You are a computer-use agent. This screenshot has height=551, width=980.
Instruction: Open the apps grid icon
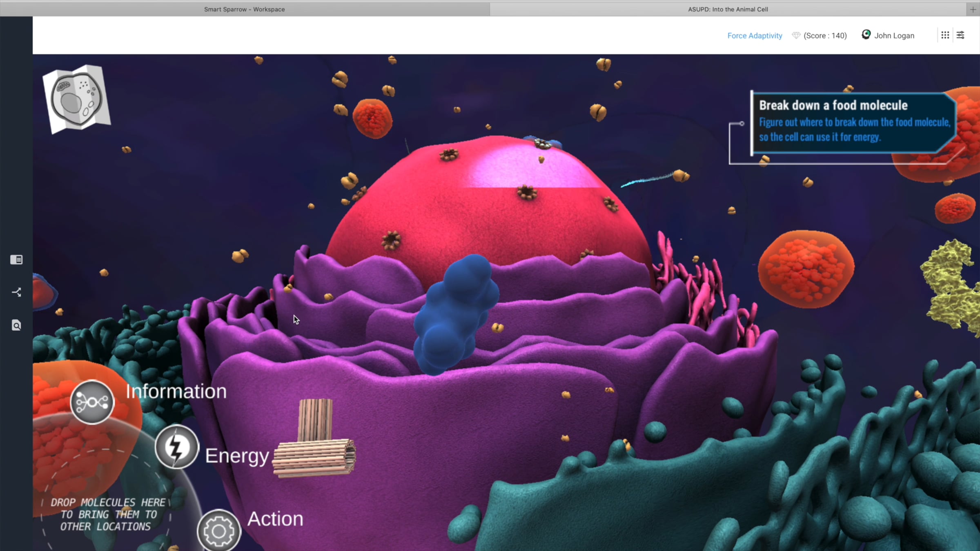click(945, 35)
